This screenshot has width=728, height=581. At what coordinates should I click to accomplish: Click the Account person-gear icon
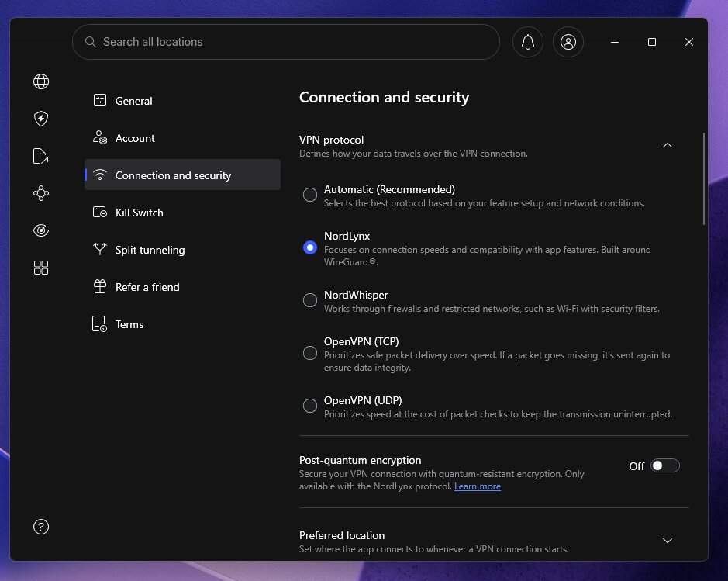pos(100,137)
